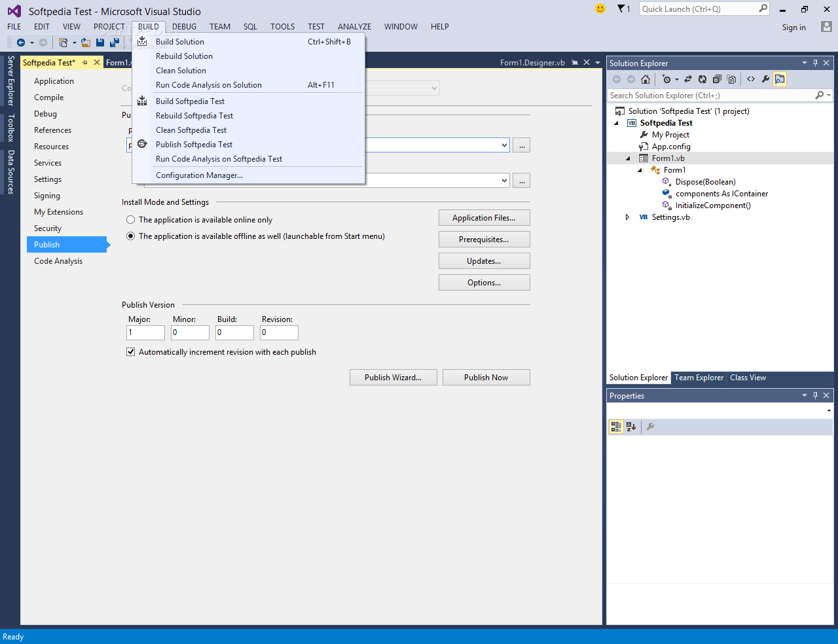Click the Application Files button

pos(484,218)
